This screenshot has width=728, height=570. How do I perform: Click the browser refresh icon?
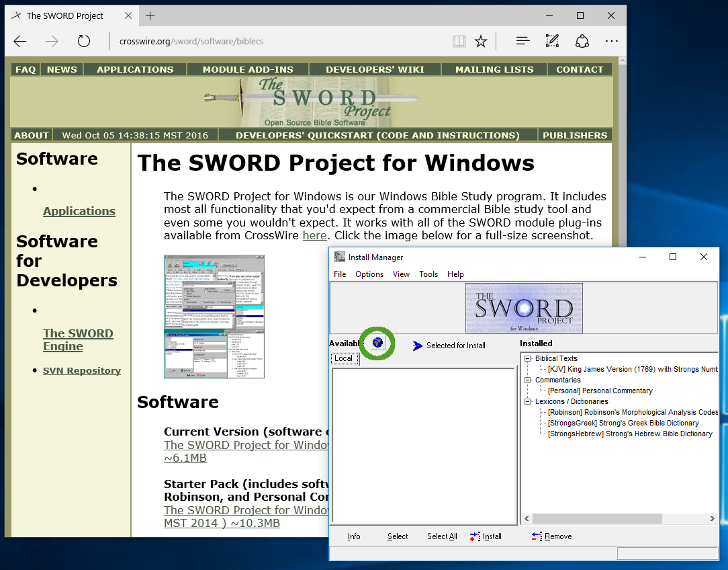pos(84,42)
